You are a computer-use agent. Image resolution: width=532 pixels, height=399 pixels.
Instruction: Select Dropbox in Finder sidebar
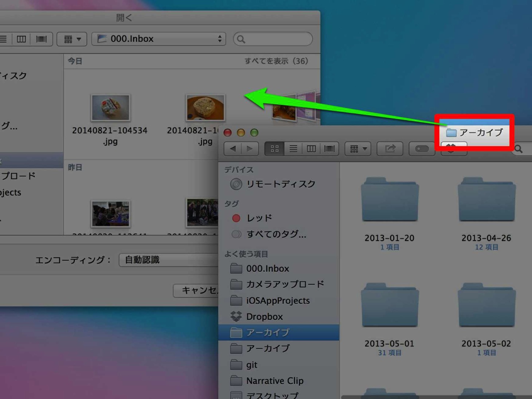pos(279,317)
